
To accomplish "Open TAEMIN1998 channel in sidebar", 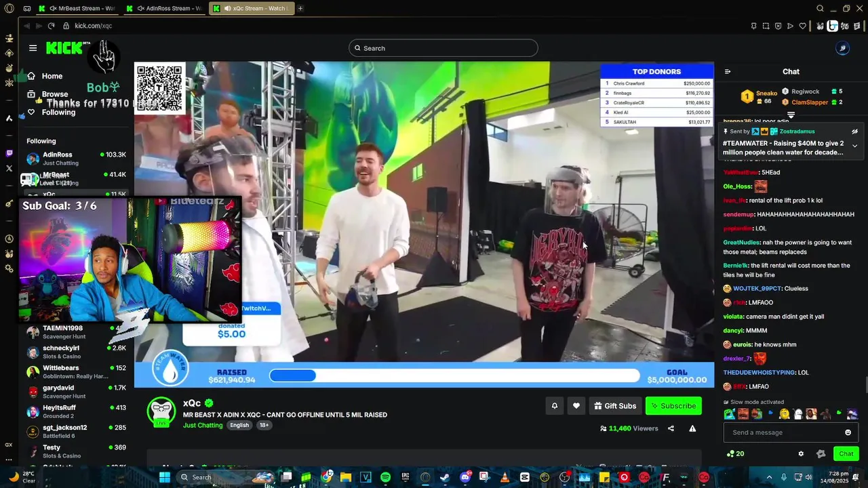I will pos(76,332).
